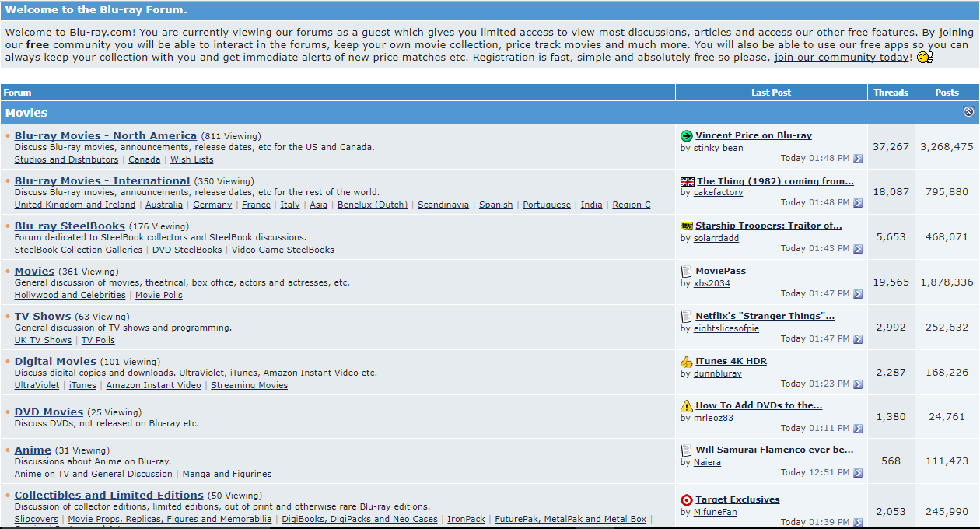Open the Digital Movies forum

pos(55,362)
